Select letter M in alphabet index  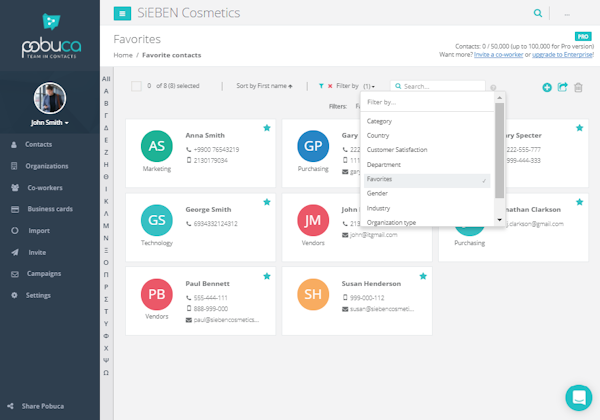(x=106, y=226)
